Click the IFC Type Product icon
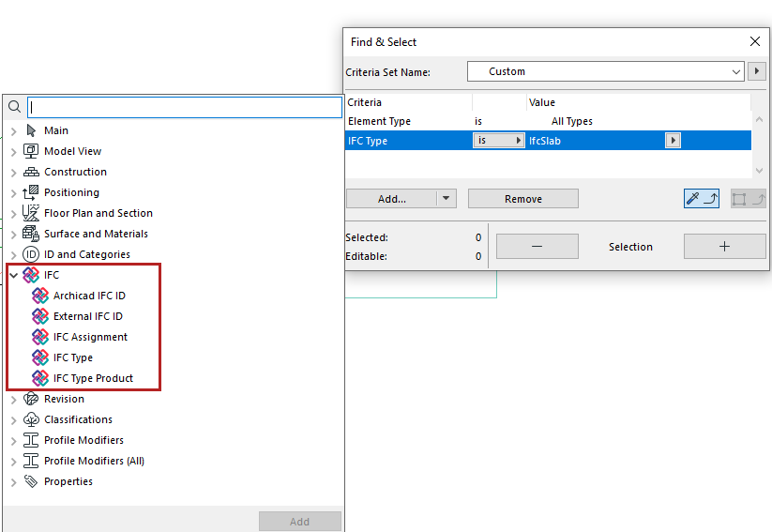 [40, 378]
